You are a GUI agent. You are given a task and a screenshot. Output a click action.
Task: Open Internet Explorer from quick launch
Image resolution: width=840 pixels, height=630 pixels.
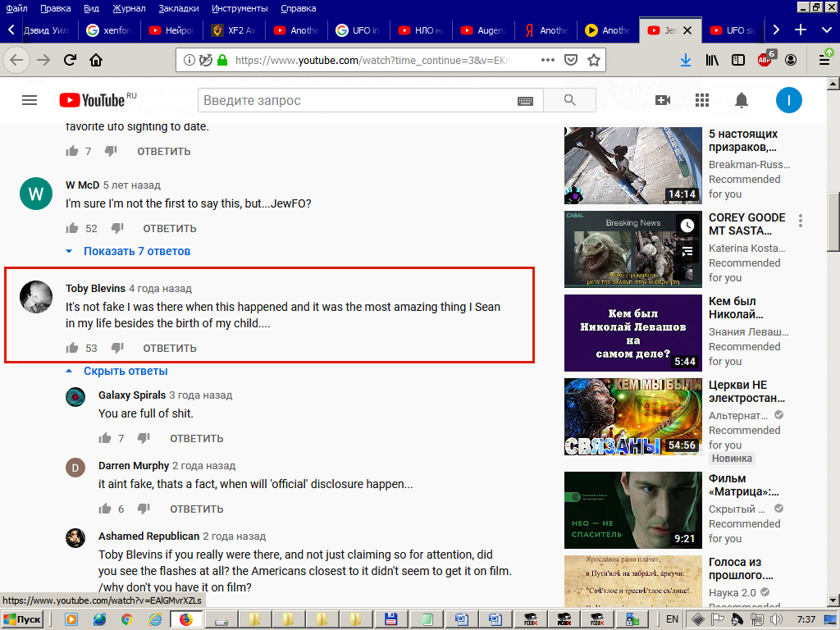[x=155, y=619]
